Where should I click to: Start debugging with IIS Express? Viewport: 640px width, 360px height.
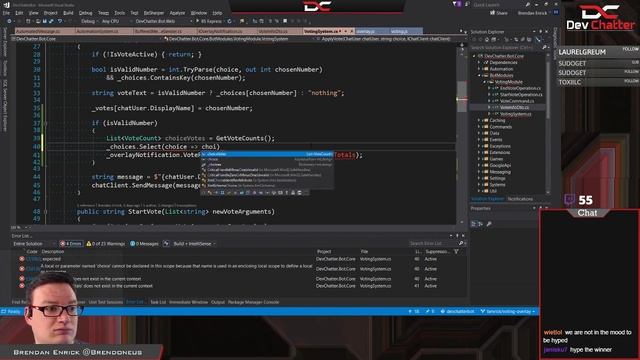tap(209, 21)
